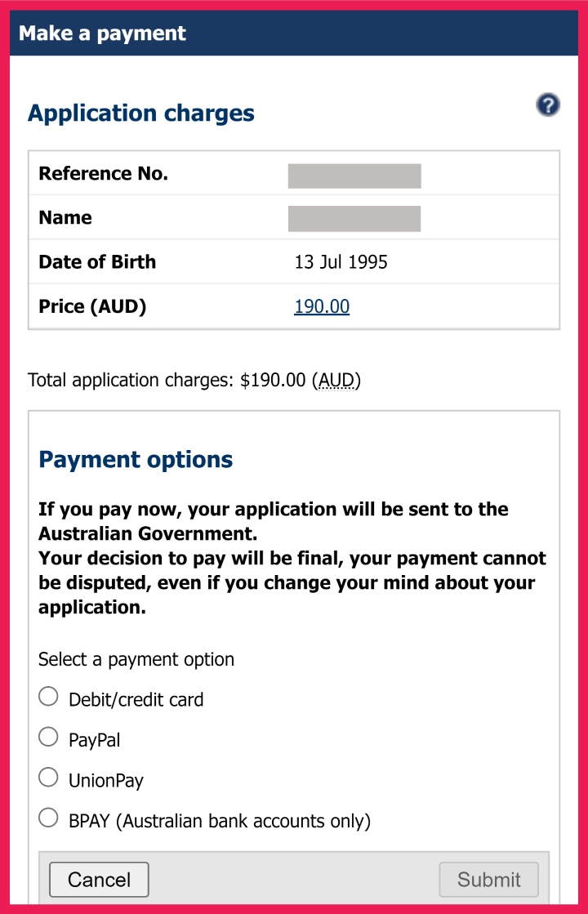Click the Submit button

click(x=488, y=880)
